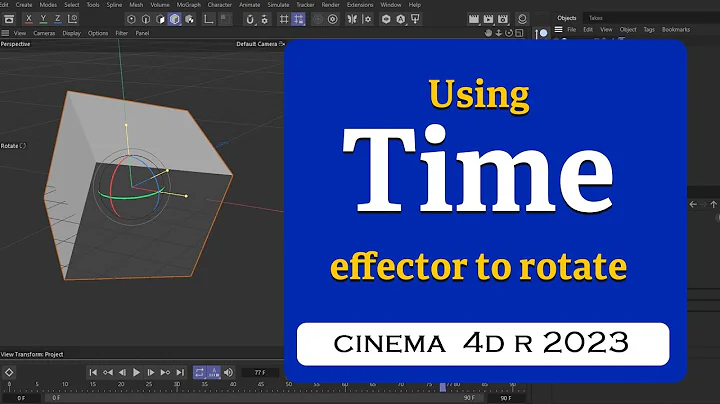This screenshot has height=404, width=720.
Task: Select Polygons mode icon
Action: coord(160,19)
